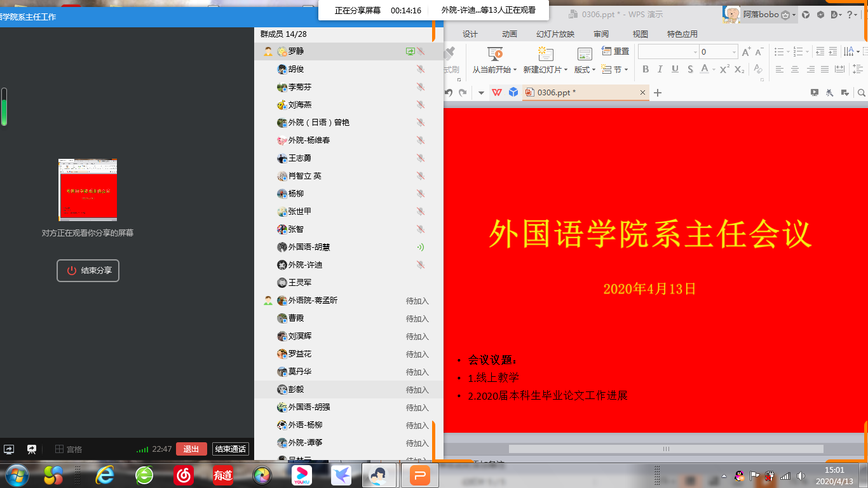Click the share screen icon in call bar
The width and height of the screenshot is (868, 488).
pos(10,449)
